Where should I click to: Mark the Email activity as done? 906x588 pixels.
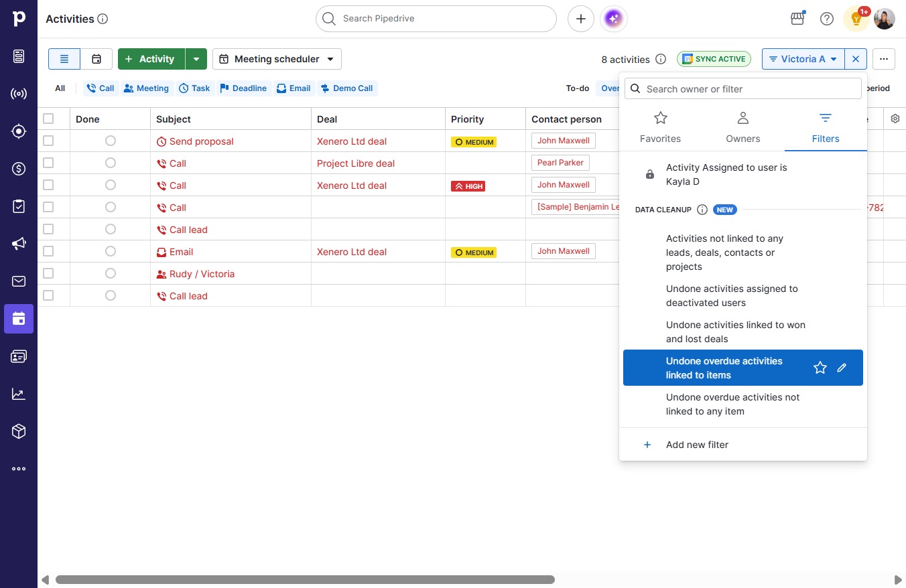coord(111,251)
